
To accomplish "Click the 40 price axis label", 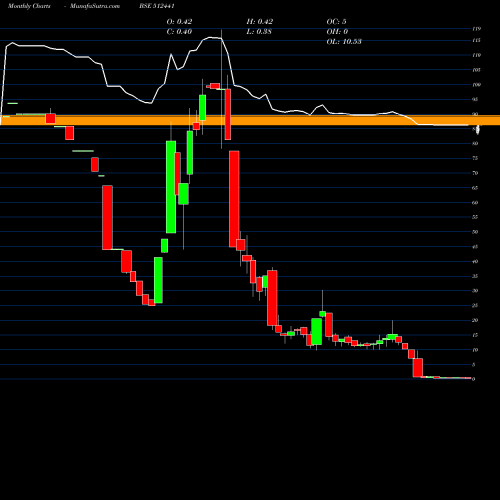I will tap(475, 262).
